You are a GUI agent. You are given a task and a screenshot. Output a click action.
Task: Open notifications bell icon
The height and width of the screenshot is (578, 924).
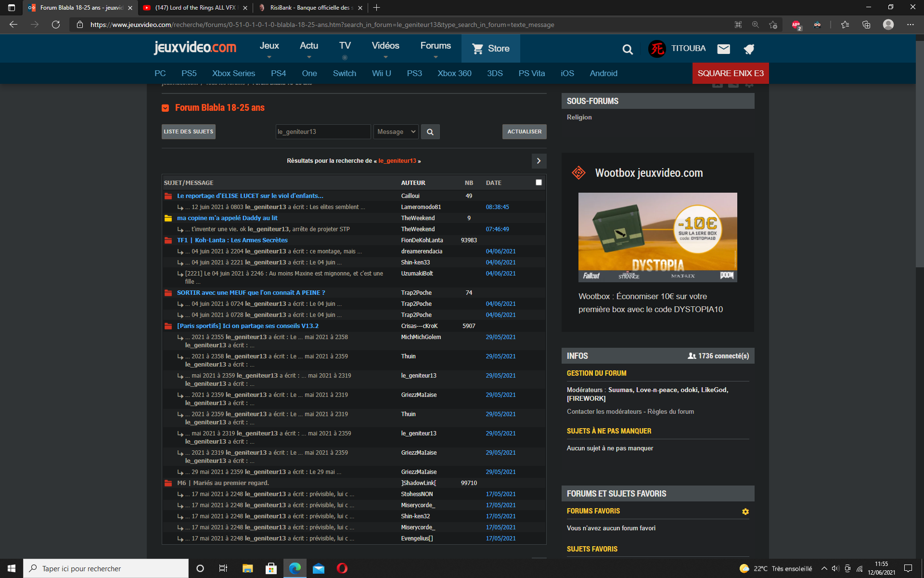pyautogui.click(x=749, y=49)
